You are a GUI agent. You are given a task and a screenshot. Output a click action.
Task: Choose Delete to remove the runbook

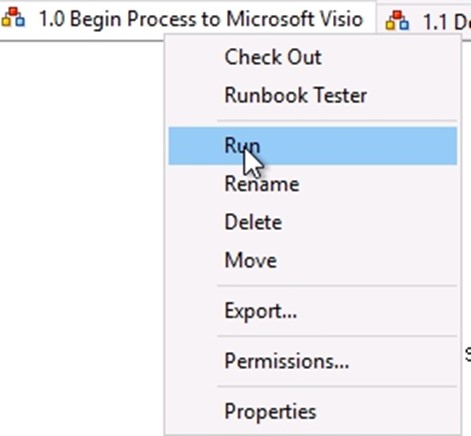pos(253,222)
